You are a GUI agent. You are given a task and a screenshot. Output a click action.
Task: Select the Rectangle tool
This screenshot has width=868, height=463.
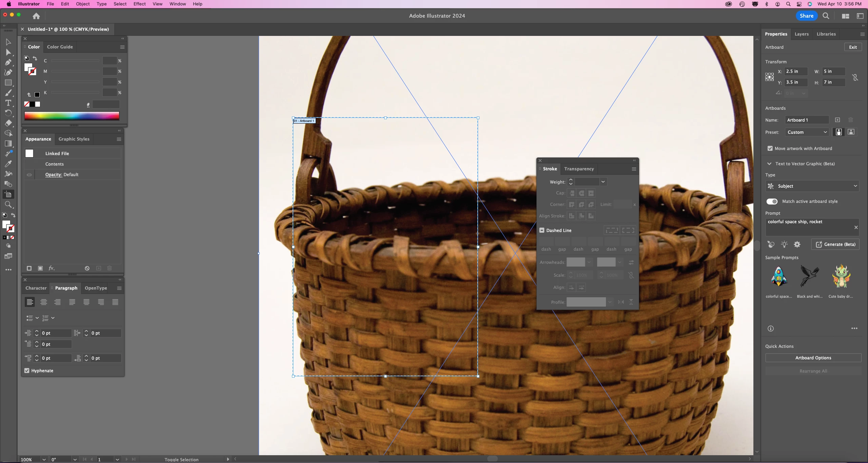pos(8,83)
